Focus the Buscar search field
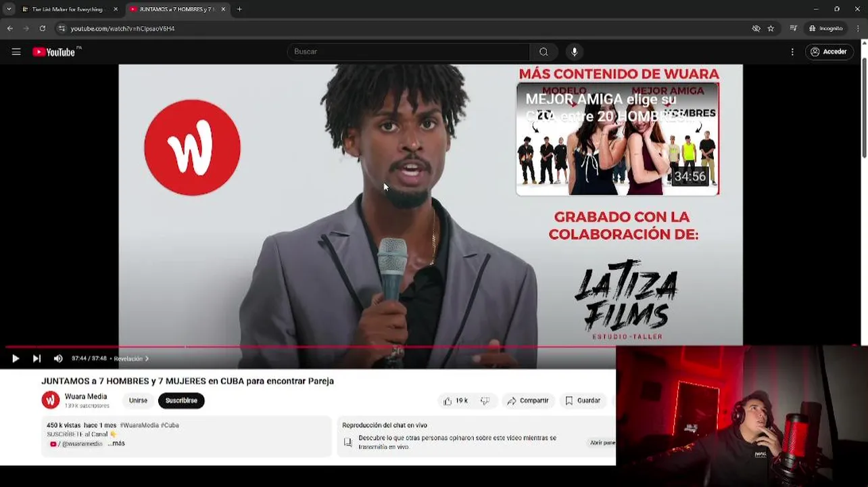 coord(409,52)
